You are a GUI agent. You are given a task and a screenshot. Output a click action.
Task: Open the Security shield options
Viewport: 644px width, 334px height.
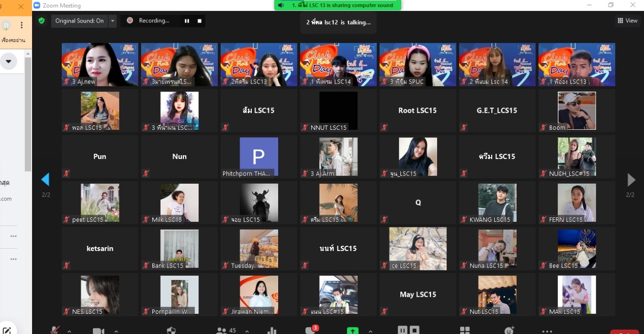pos(171,331)
